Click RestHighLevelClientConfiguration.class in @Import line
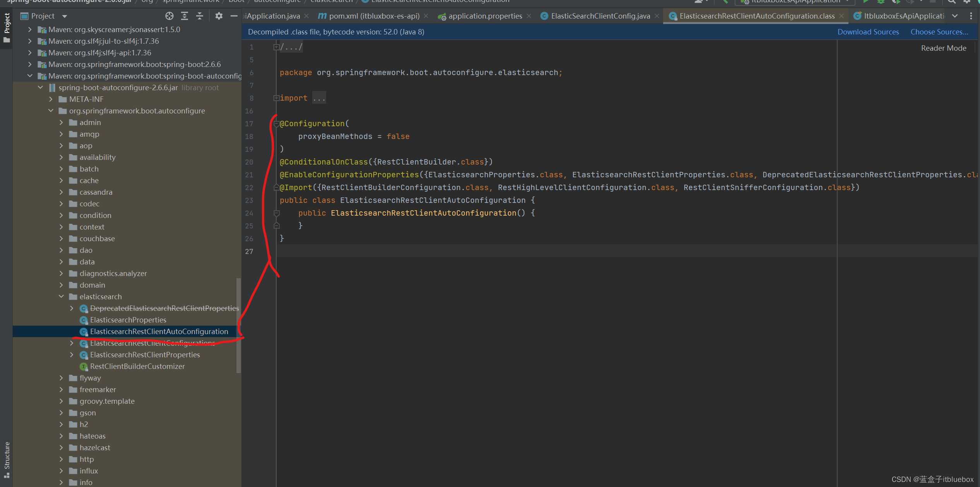Image resolution: width=980 pixels, height=487 pixels. coord(585,187)
